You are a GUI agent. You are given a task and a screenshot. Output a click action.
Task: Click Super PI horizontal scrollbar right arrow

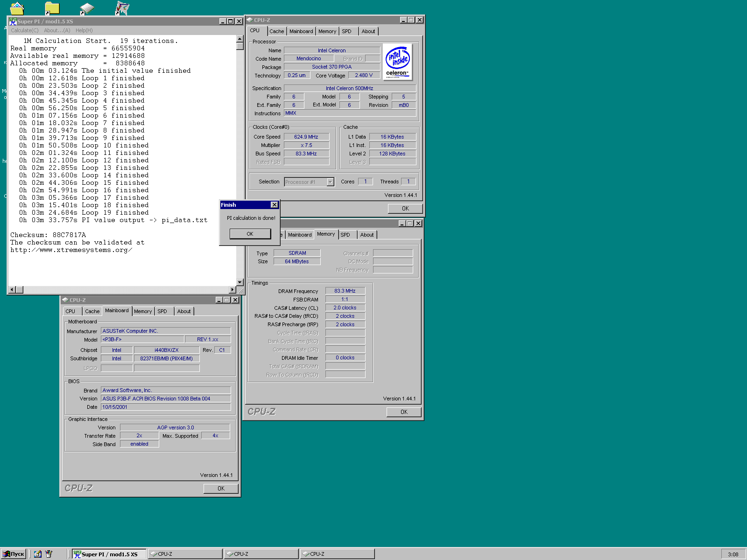(x=233, y=290)
